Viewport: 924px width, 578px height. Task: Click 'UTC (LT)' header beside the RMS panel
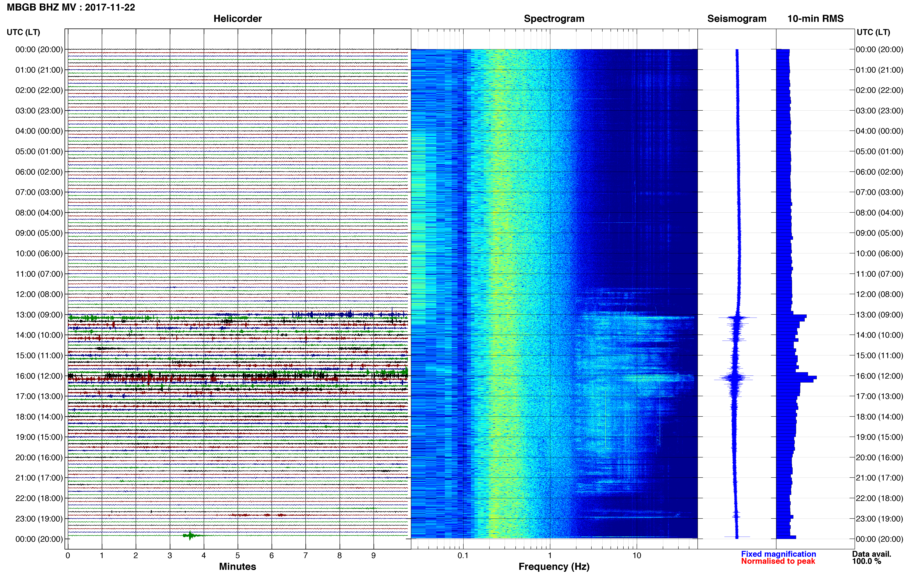[873, 32]
